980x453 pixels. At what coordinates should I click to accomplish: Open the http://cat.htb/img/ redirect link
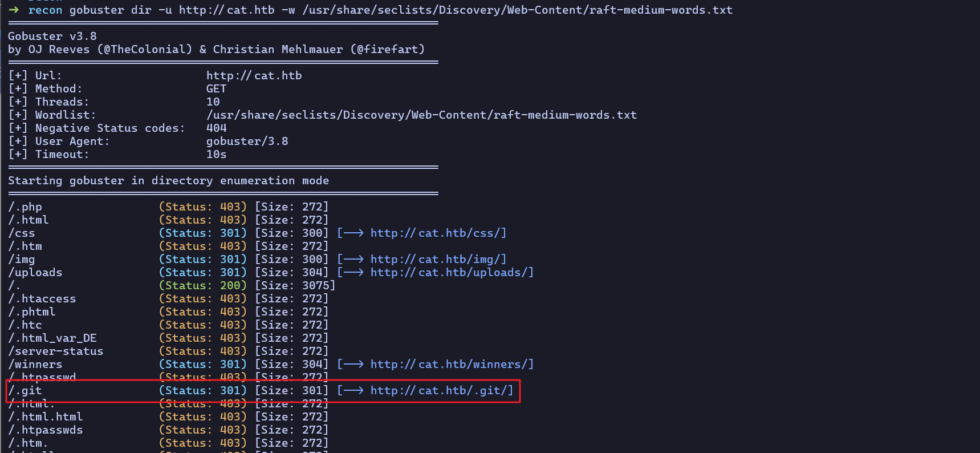(438, 259)
